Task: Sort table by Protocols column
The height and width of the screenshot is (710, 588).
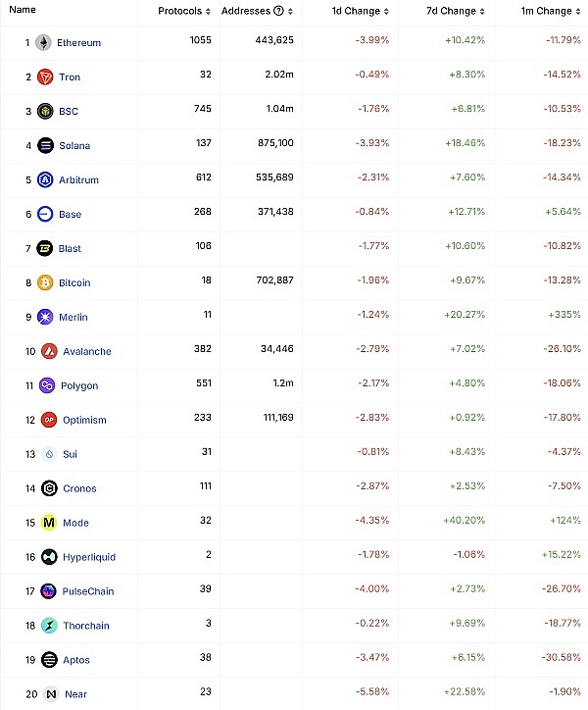Action: [x=209, y=12]
